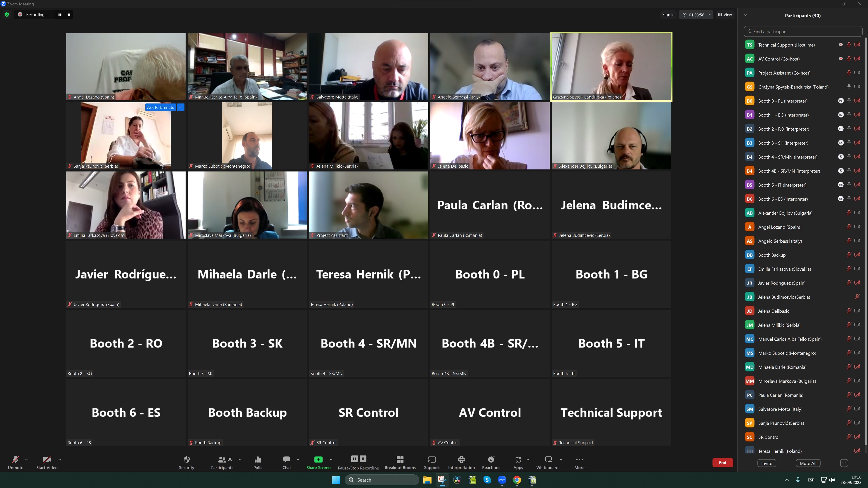The image size is (868, 488).
Task: Unmute your microphone
Action: [x=16, y=459]
